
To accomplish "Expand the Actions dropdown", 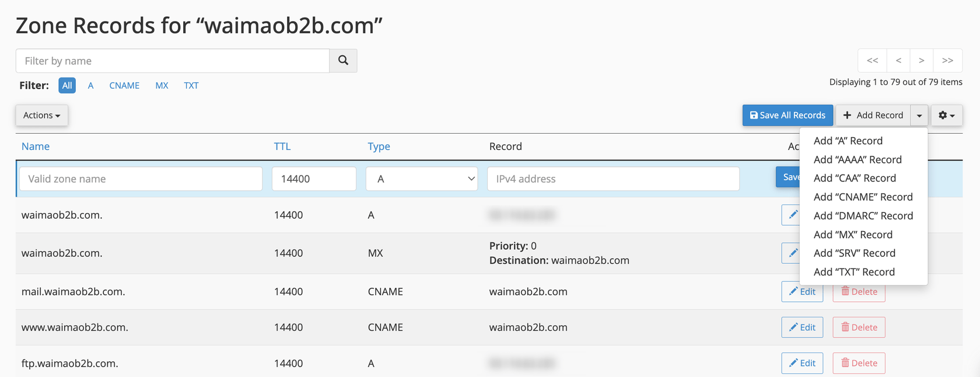I will pos(41,115).
